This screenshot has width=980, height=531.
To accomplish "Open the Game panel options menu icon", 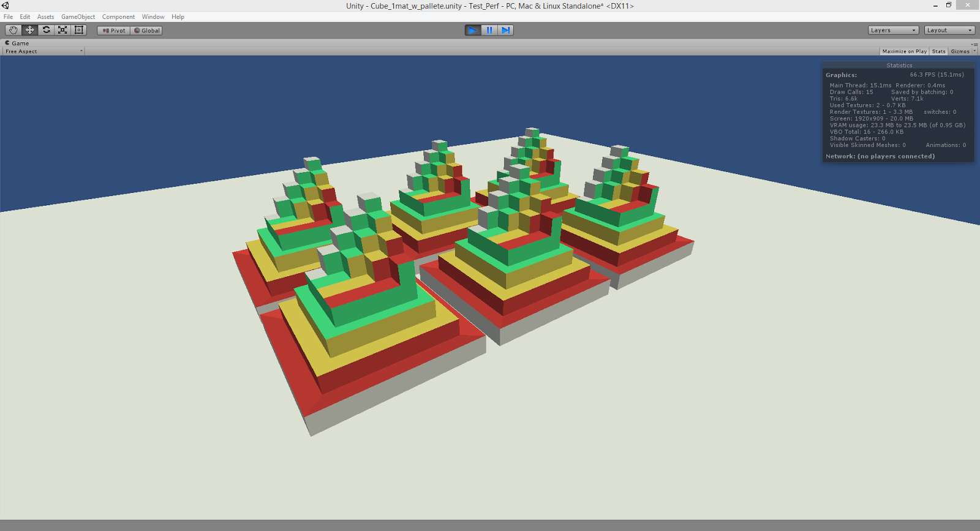I will pyautogui.click(x=974, y=44).
